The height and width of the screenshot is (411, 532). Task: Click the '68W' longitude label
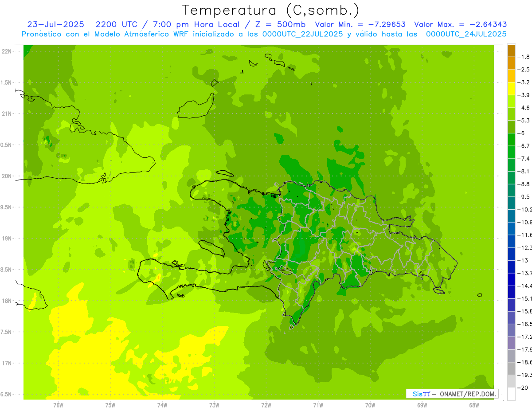[474, 405]
